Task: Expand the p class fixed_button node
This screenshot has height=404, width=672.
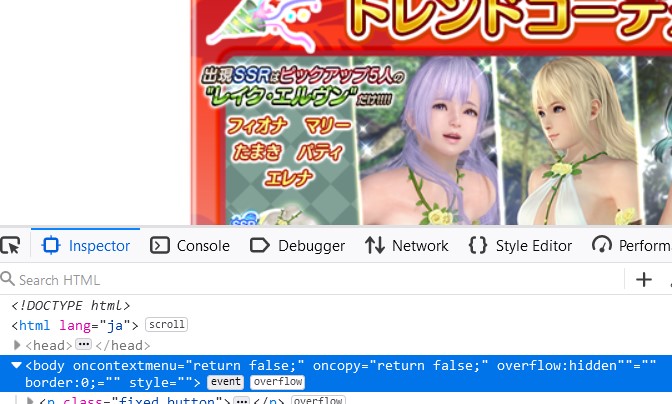Action: point(30,401)
